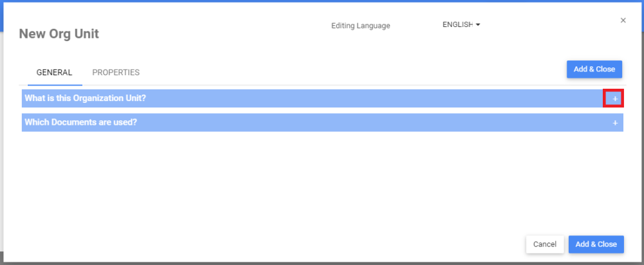Screen dimensions: 644x265
Task: Click the bottom Add & Close button
Action: pyautogui.click(x=596, y=244)
